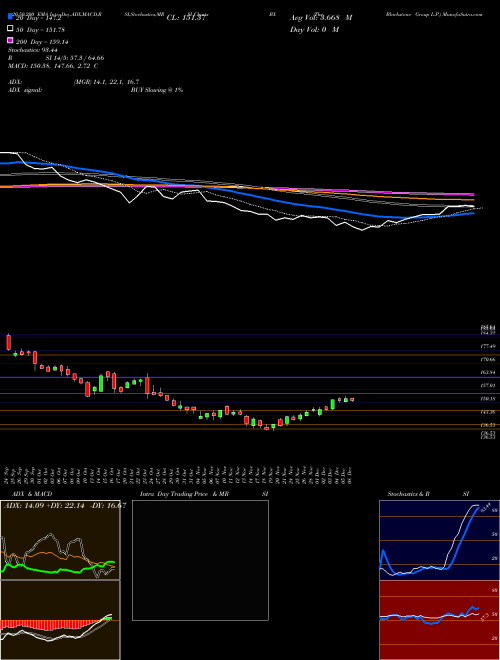The width and height of the screenshot is (500, 660).
Task: Click the 177.49 price axis label
Action: 489,346
